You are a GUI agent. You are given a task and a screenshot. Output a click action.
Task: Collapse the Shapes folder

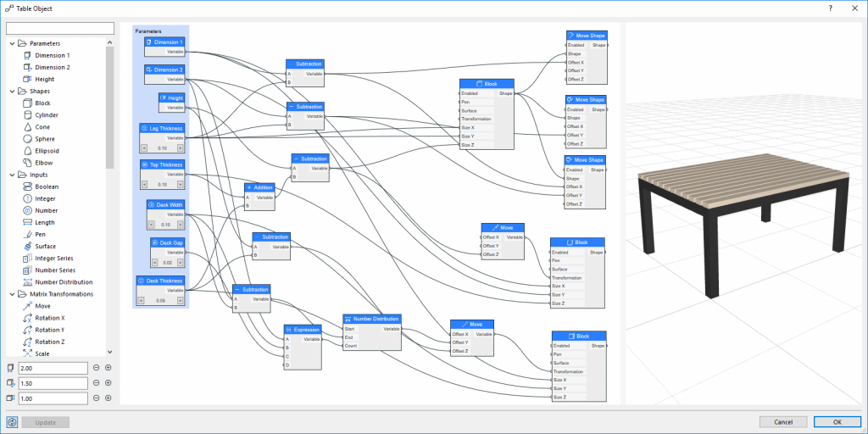10,91
